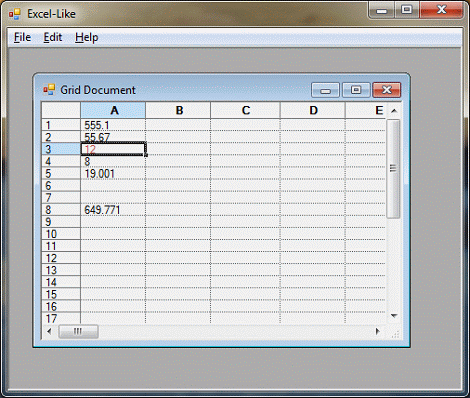Screen dimensions: 470x398
Task: Open the Edit menu
Action: tap(53, 37)
